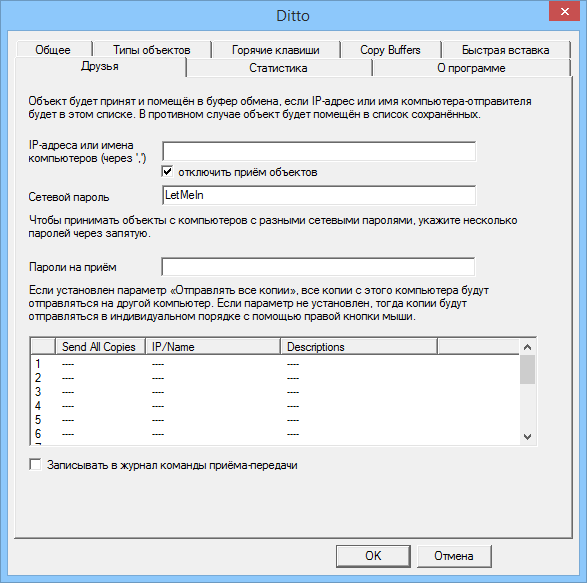Confirm settings with the OK button
Image resolution: width=587 pixels, height=583 pixels.
[373, 556]
